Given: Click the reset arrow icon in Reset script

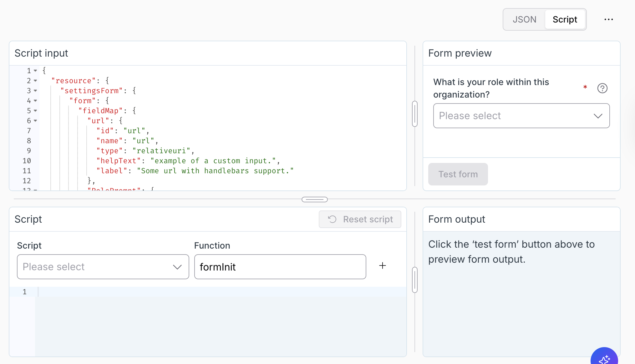Looking at the screenshot, I should pos(332,219).
